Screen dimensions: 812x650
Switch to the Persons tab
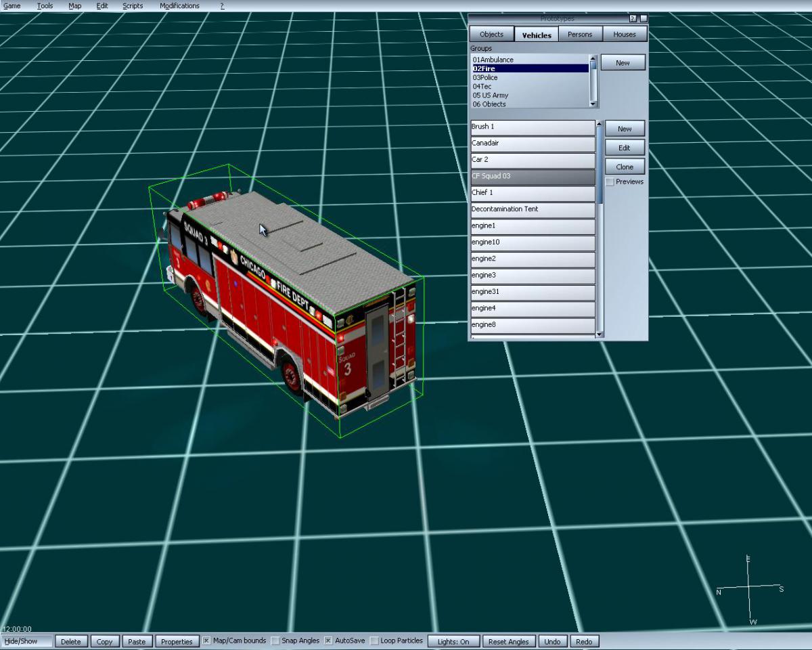(x=580, y=35)
